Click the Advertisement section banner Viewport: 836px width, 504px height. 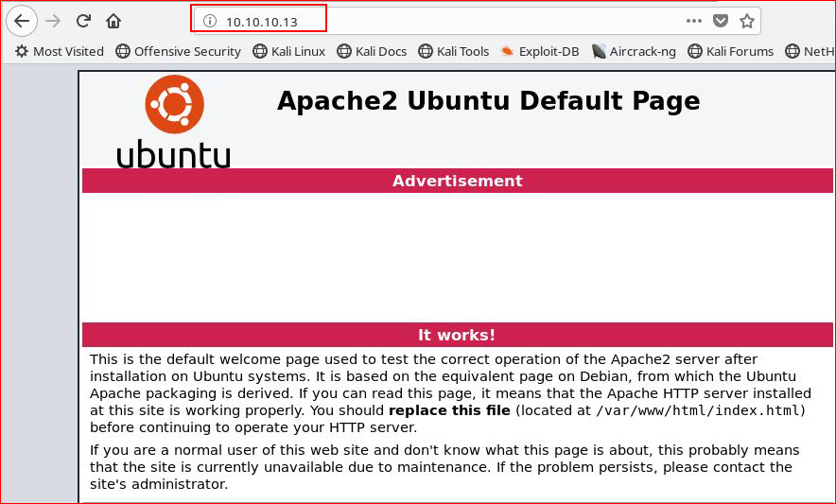click(458, 181)
